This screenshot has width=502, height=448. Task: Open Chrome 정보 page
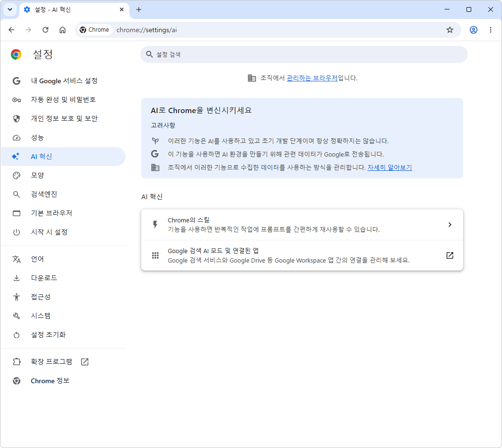[x=63, y=381]
